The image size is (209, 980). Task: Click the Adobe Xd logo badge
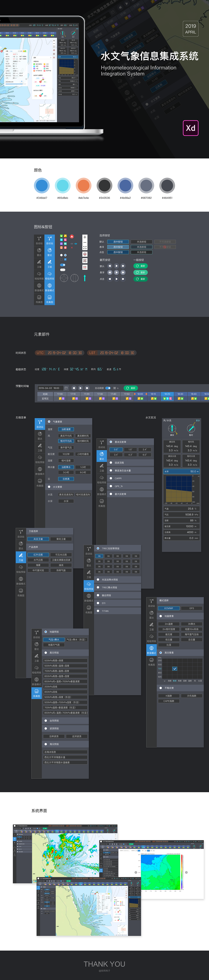(x=190, y=128)
